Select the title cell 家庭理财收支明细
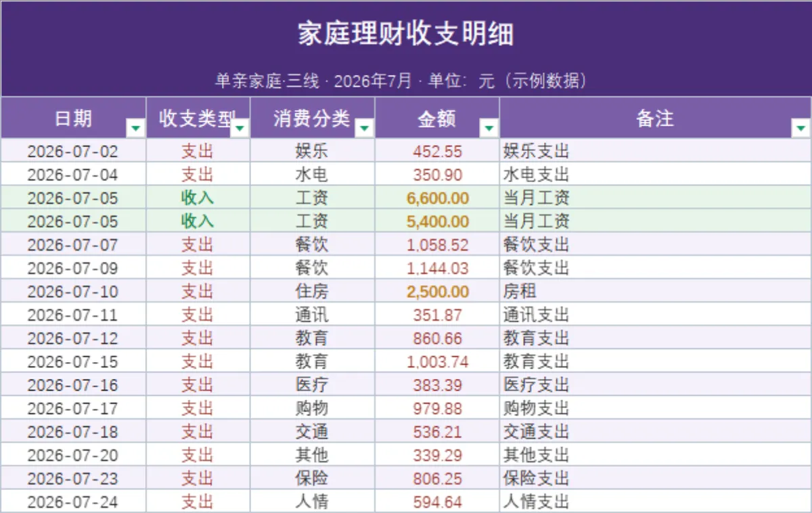Viewport: 812px width, 513px height. (x=406, y=34)
